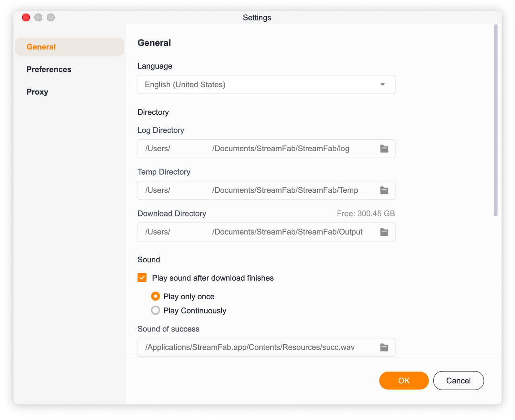Viewport: 515px width, 420px height.
Task: Select the Play only once option
Action: click(155, 296)
